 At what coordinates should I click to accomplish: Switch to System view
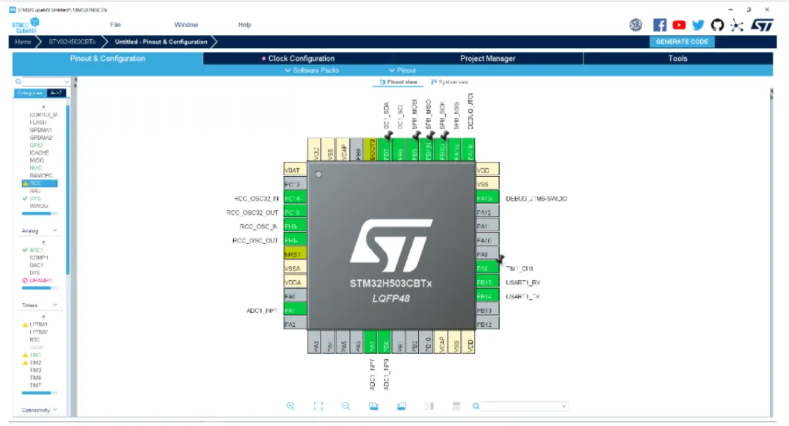(449, 82)
